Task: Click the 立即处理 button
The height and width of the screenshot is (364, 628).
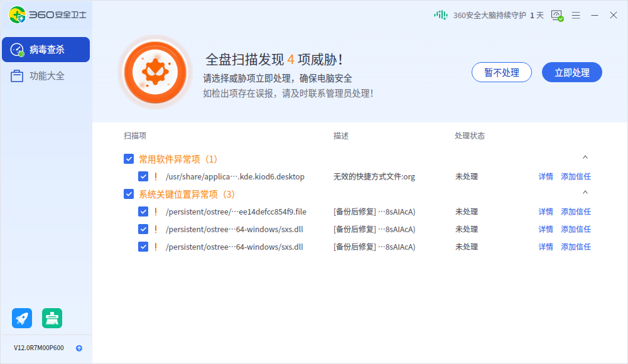Action: click(x=572, y=72)
